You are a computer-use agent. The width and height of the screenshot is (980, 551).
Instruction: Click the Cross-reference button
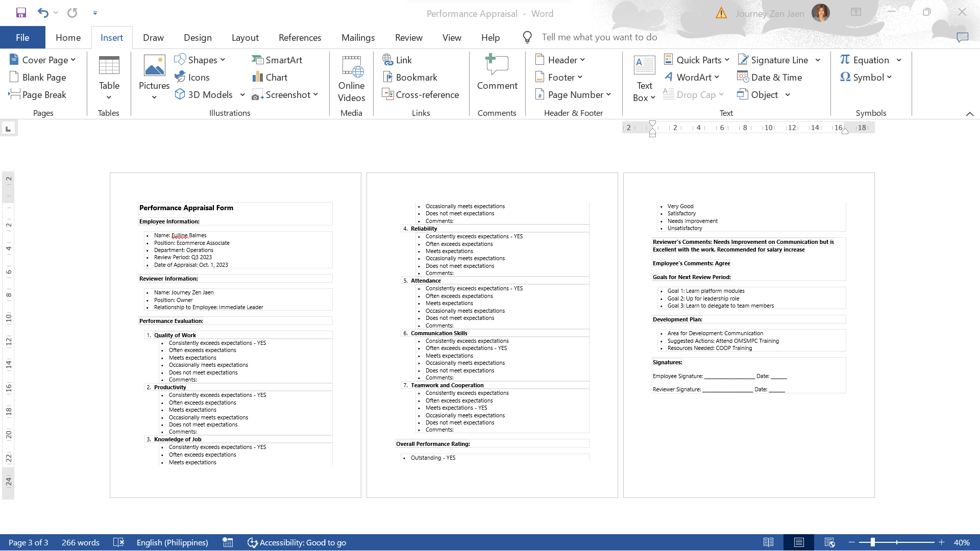point(421,95)
